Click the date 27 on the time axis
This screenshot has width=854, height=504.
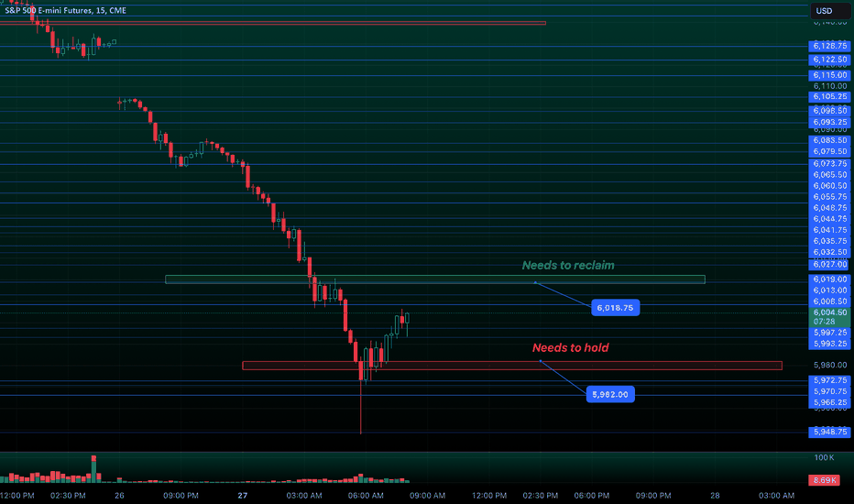click(x=243, y=496)
